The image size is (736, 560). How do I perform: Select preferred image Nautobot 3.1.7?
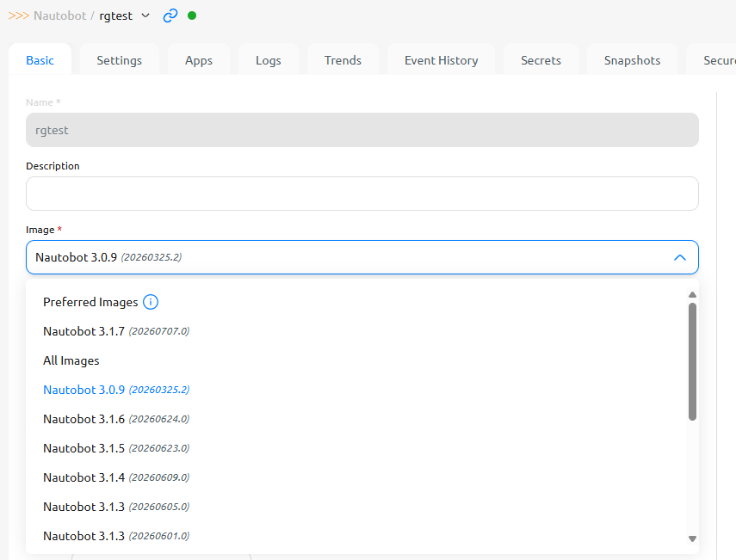tap(356, 331)
